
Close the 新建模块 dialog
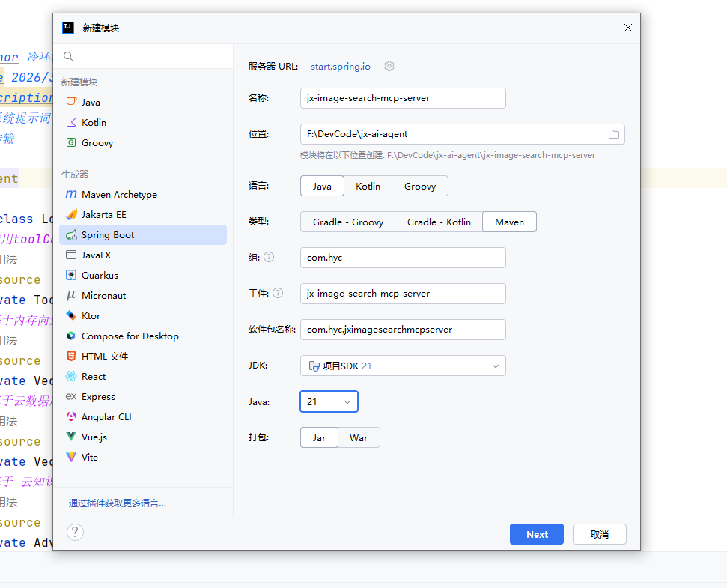click(x=627, y=28)
